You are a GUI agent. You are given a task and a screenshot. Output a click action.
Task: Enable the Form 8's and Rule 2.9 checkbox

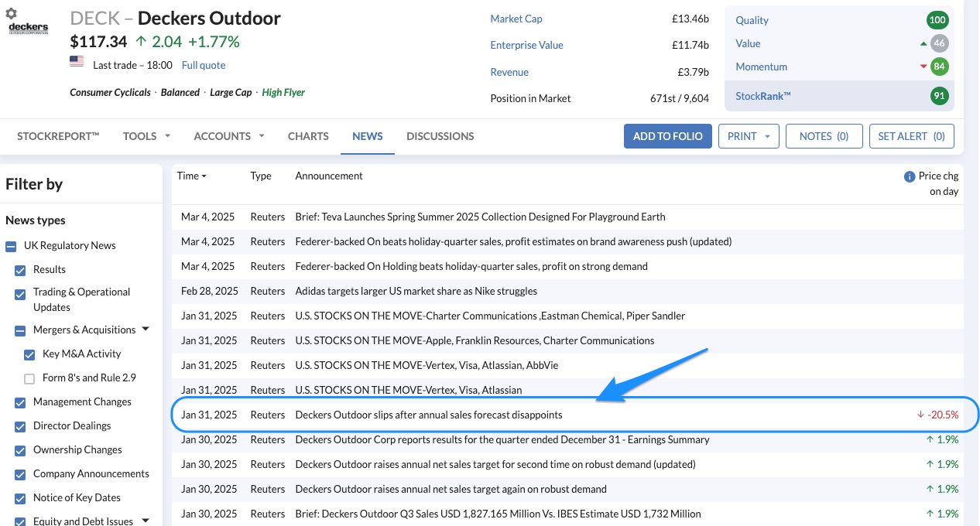tap(29, 378)
